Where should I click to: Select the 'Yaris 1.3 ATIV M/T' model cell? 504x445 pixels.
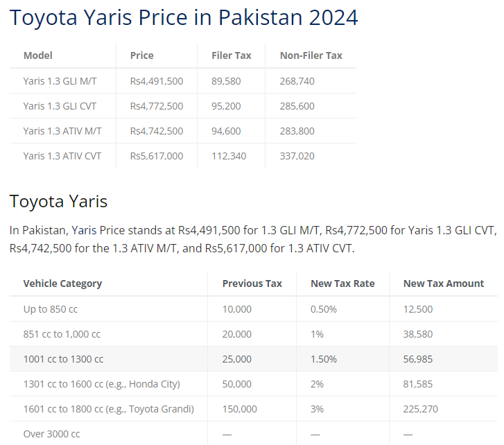pos(62,131)
